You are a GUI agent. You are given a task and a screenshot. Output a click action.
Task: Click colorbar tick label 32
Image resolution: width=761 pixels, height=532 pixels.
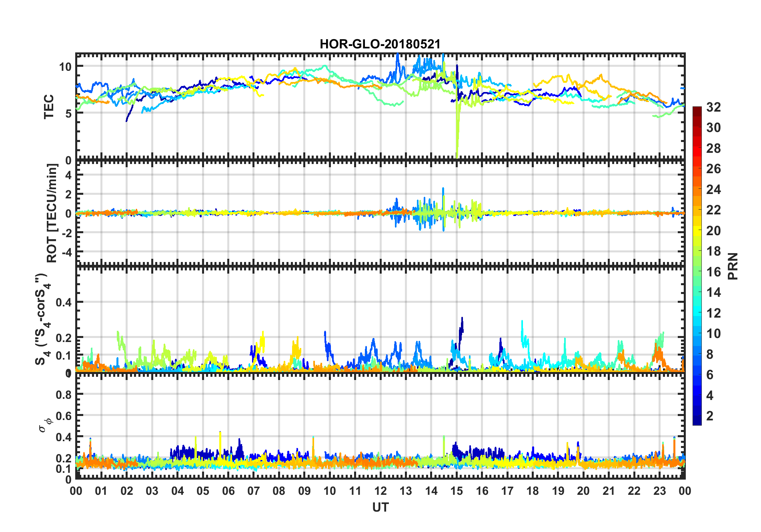pos(713,107)
